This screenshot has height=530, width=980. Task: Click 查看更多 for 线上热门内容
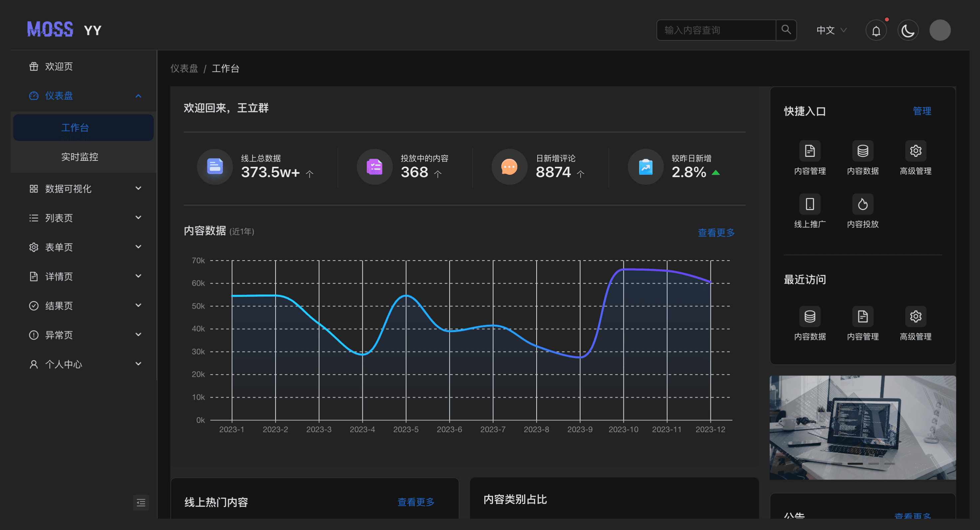[x=416, y=502]
